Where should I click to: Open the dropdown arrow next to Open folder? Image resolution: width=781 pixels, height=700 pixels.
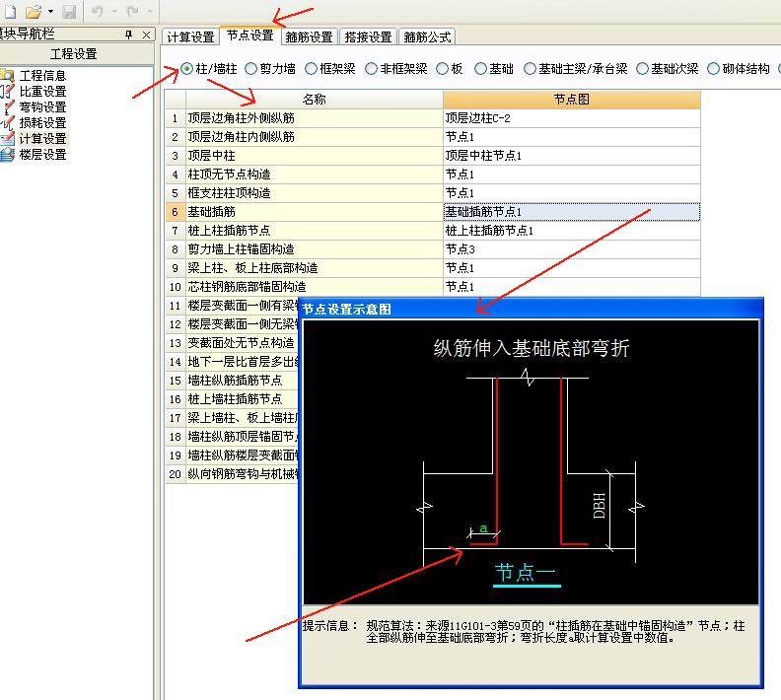pyautogui.click(x=50, y=12)
